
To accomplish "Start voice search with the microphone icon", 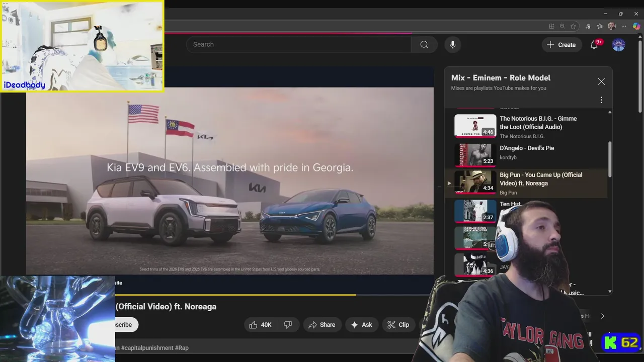I will click(x=452, y=44).
